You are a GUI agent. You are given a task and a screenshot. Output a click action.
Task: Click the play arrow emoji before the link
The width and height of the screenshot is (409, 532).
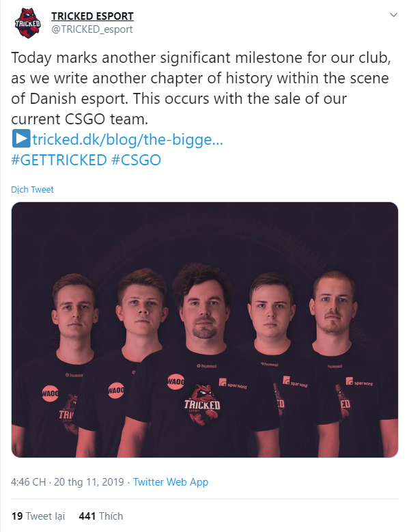[21, 139]
